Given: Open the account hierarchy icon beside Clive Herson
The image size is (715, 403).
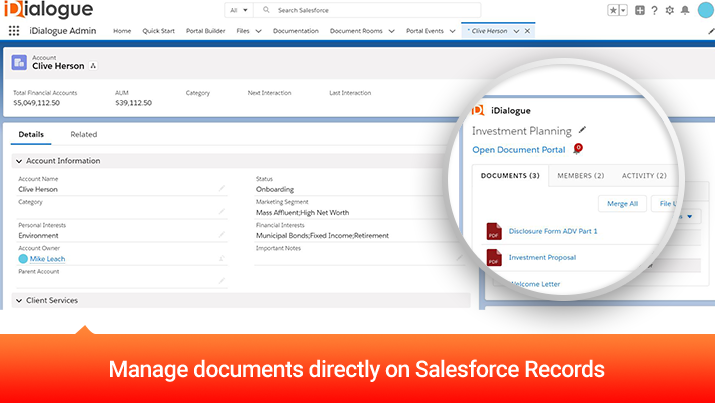Looking at the screenshot, I should pyautogui.click(x=93, y=66).
